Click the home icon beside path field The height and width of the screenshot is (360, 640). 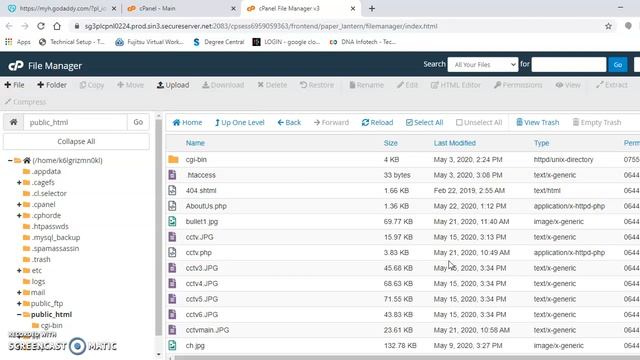(x=13, y=122)
